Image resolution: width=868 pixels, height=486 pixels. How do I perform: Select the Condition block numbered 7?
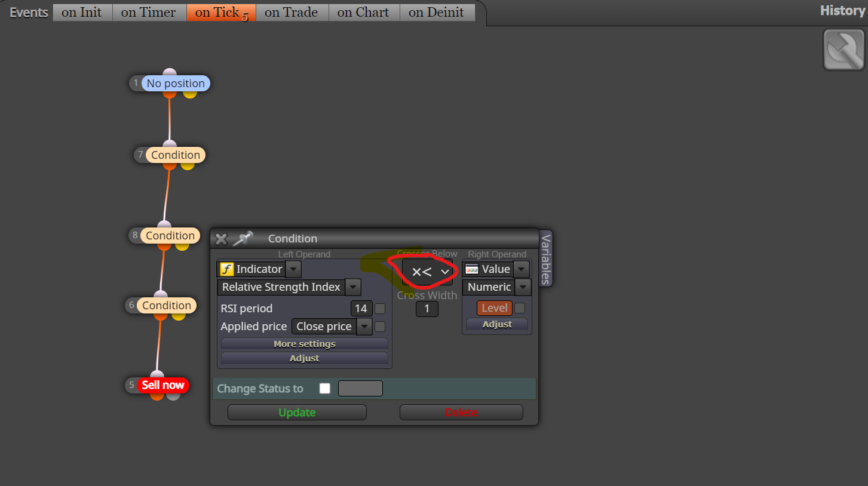click(x=176, y=155)
